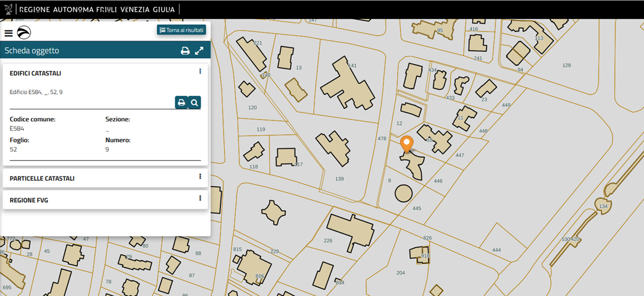This screenshot has height=296, width=644.
Task: Print the Edificio E584 record
Action: [x=181, y=103]
